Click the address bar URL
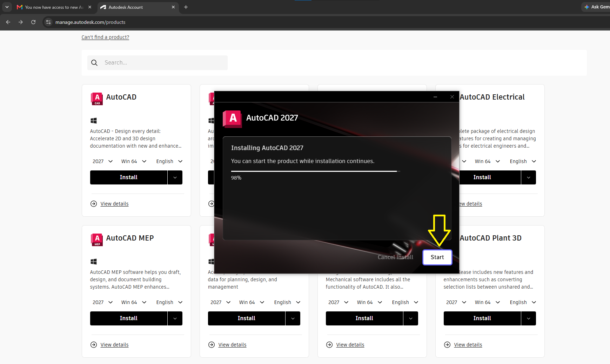 click(x=90, y=22)
